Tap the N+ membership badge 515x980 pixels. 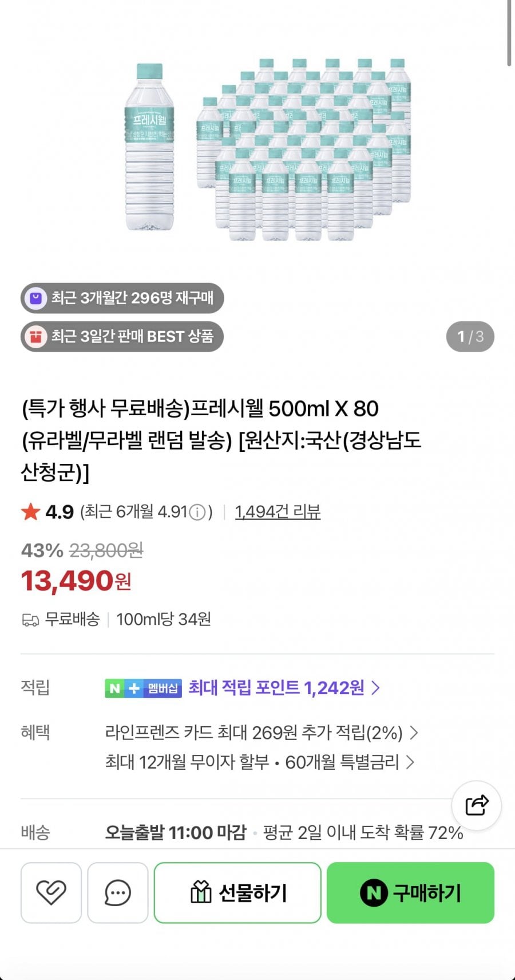point(143,688)
